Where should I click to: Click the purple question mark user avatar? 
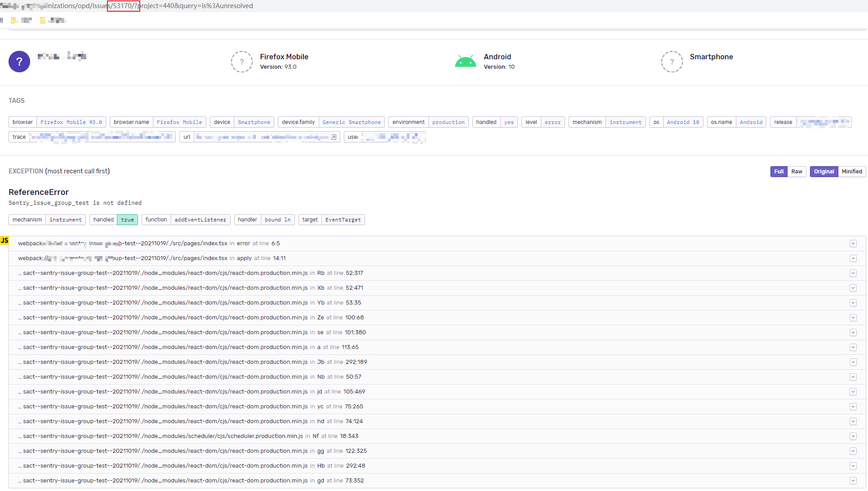(x=19, y=62)
